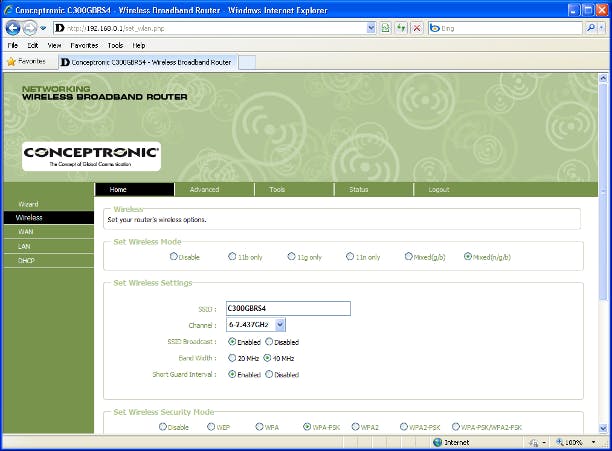
Task: Select WPA-PSK/WPA2-PSK security mode
Action: (x=455, y=427)
